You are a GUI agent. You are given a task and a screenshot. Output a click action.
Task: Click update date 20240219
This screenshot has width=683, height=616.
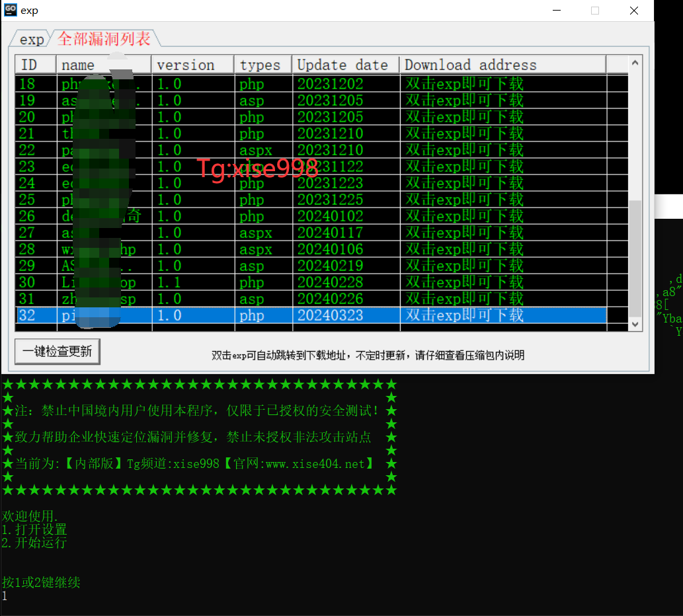pyautogui.click(x=330, y=266)
